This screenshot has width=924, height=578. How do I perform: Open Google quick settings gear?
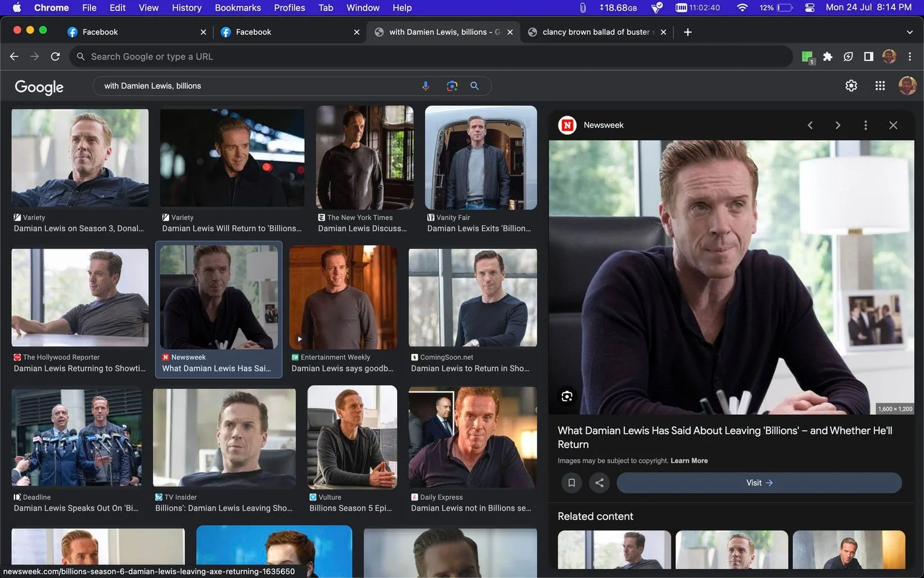[x=851, y=85]
